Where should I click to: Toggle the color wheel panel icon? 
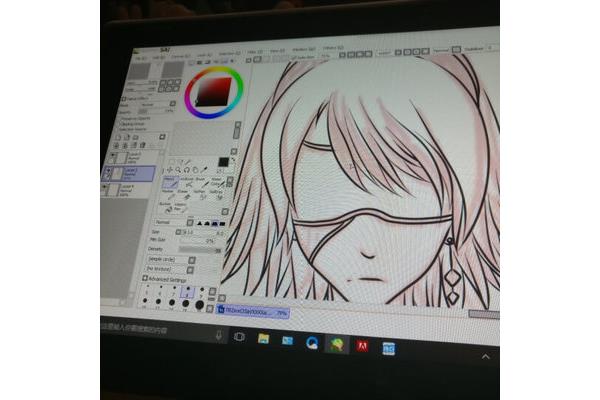pyautogui.click(x=191, y=62)
